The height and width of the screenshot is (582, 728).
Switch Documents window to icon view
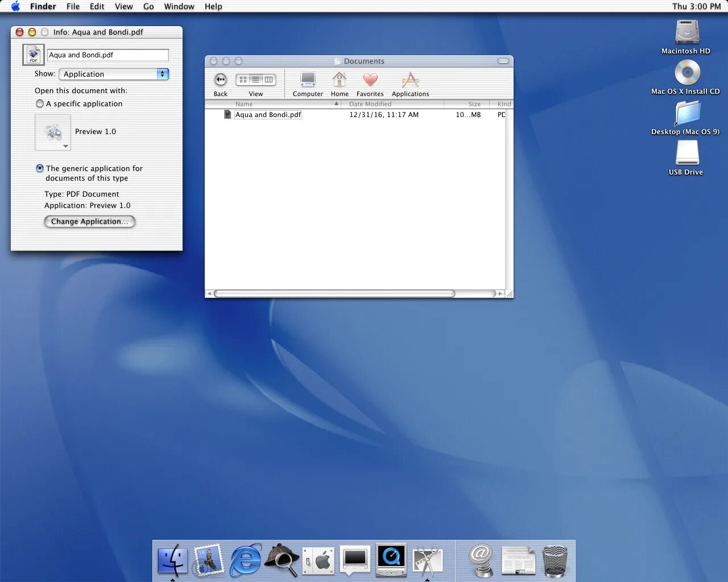click(x=243, y=80)
